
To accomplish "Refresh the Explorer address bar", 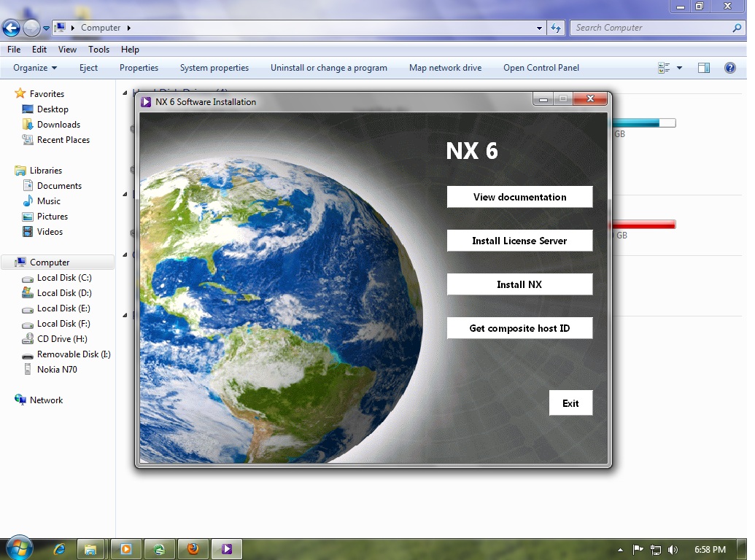I will click(556, 28).
